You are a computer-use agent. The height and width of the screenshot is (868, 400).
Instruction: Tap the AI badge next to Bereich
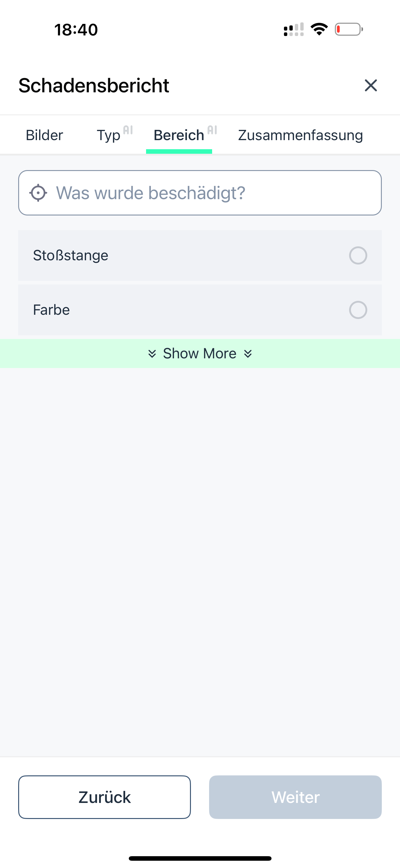point(212,130)
